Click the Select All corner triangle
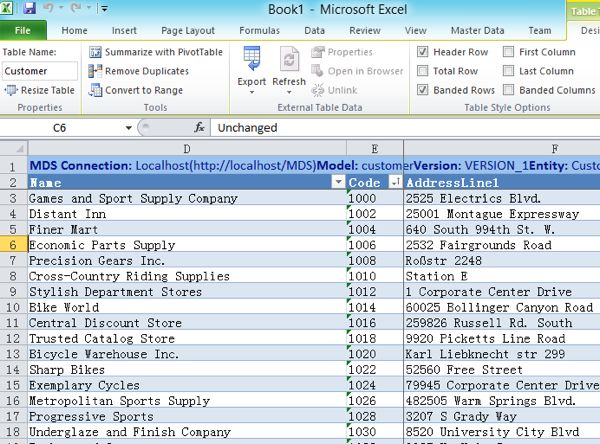The image size is (600, 444). coord(20,149)
